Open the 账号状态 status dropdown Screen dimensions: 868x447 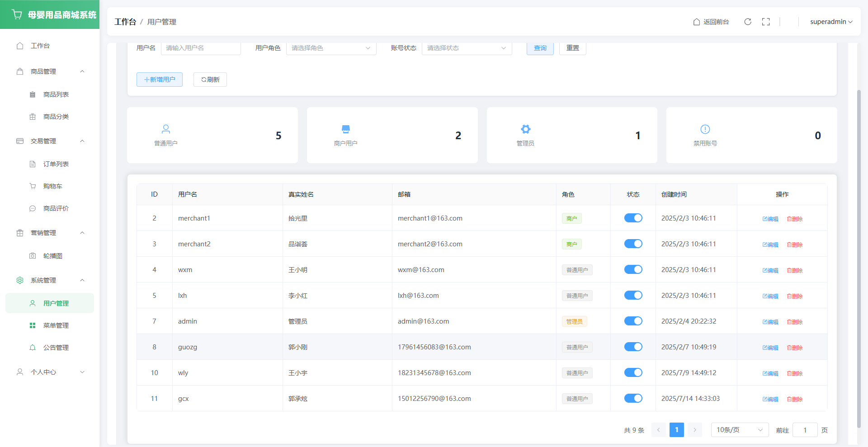467,48
